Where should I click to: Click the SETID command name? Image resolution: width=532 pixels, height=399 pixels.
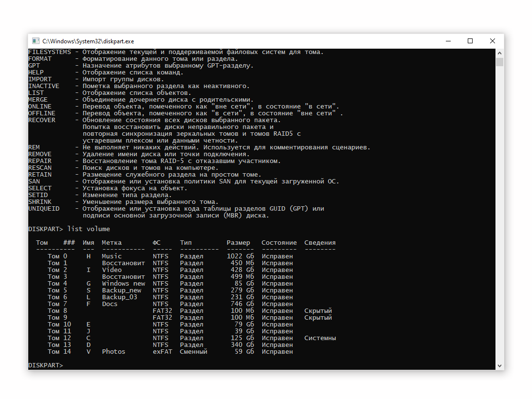[38, 195]
